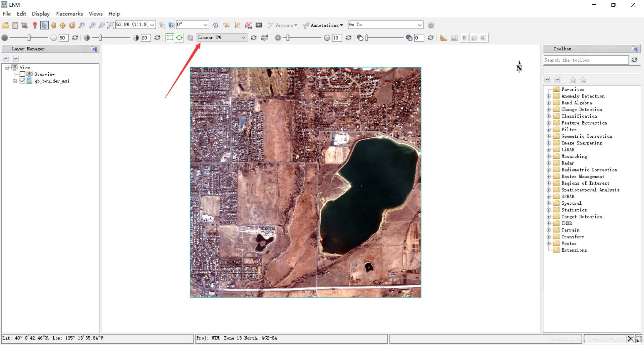
Task: Collapse all Toolbox folders button
Action: tap(547, 79)
